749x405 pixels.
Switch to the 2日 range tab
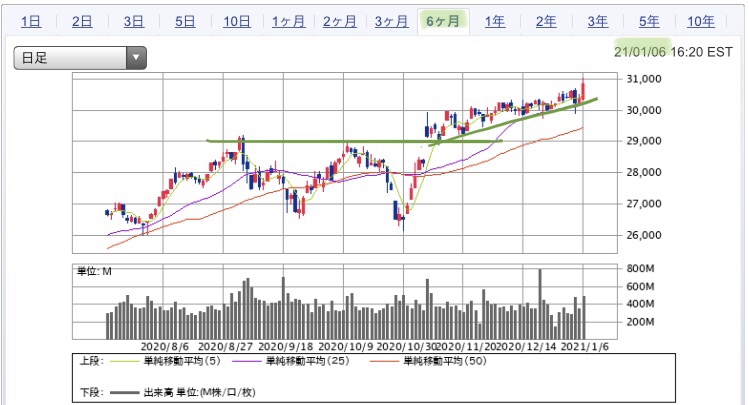(x=82, y=21)
